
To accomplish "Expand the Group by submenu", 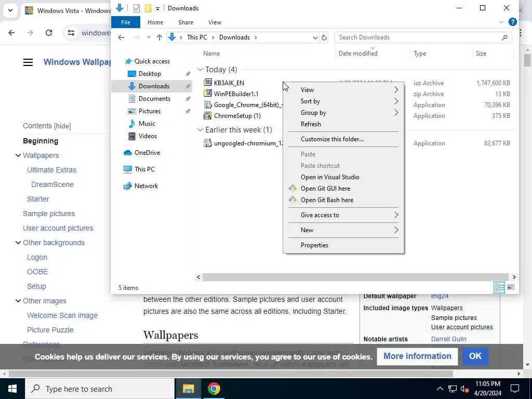I will (343, 113).
